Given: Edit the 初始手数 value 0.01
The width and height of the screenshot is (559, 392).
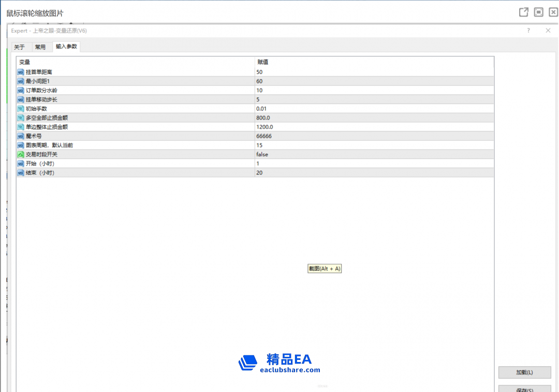Looking at the screenshot, I should [262, 109].
